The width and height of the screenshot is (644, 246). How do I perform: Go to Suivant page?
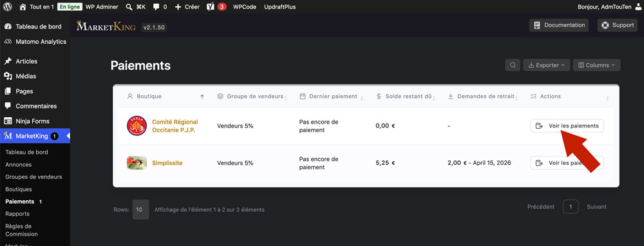tap(596, 207)
